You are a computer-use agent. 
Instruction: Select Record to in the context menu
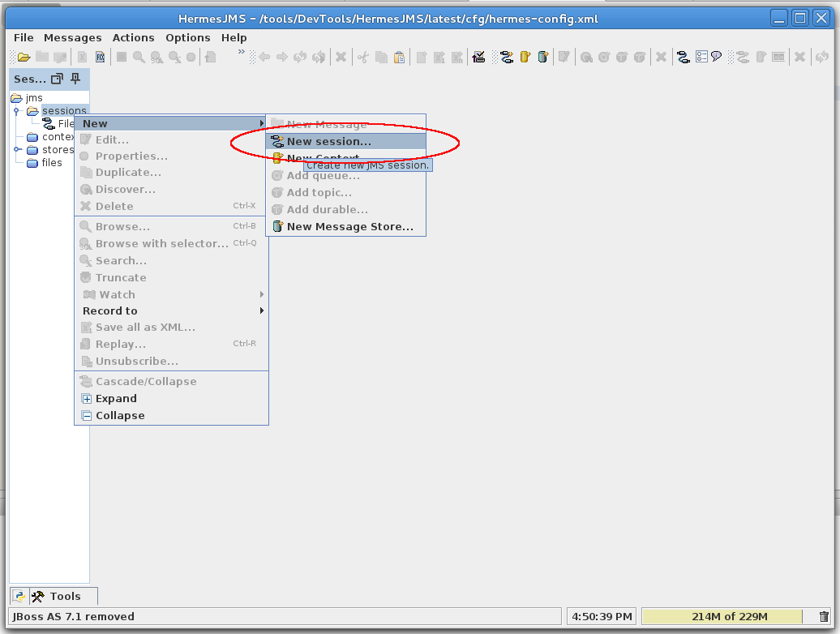tap(171, 311)
